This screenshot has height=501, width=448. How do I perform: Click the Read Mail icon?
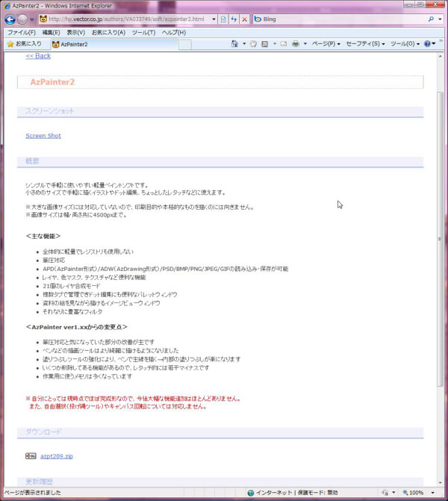tap(284, 44)
